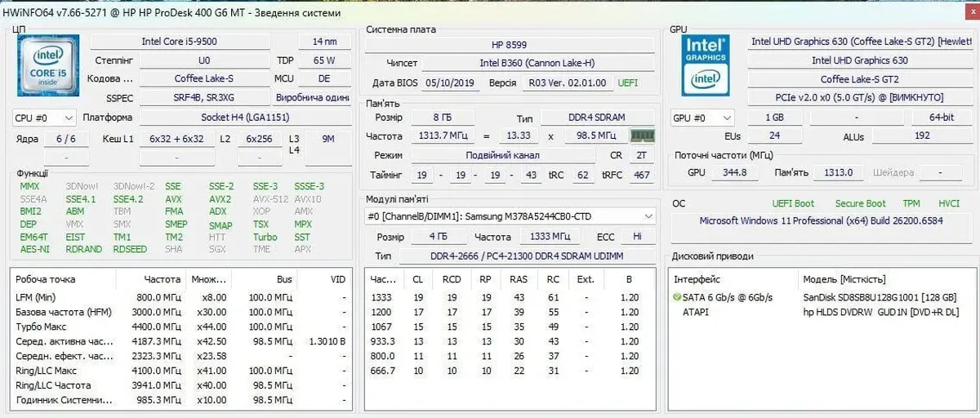Click the Windows 11 Professional OS field
Screen dimensions: 980x418
(821, 221)
